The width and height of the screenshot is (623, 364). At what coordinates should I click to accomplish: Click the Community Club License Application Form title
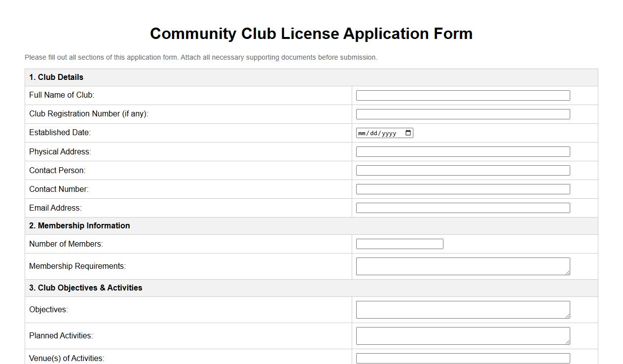tap(311, 34)
